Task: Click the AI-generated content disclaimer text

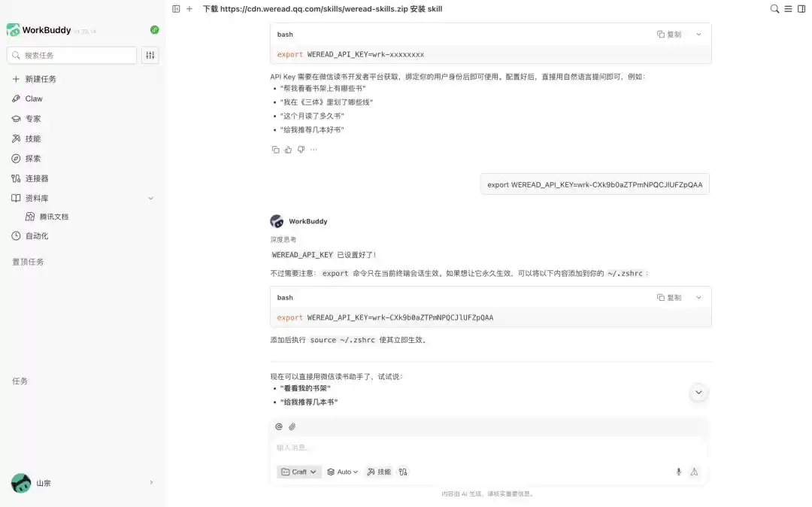Action: (x=487, y=494)
